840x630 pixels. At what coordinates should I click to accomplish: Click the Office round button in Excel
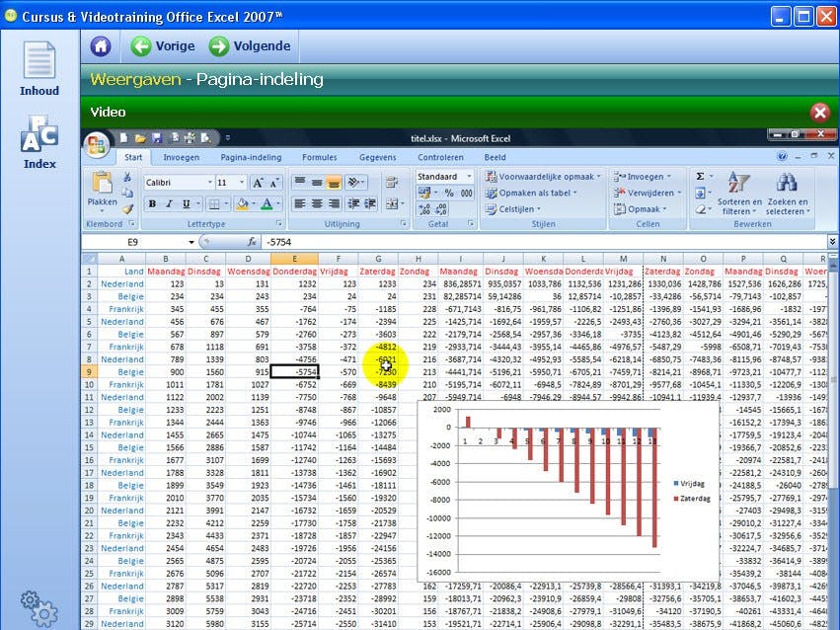coord(97,144)
